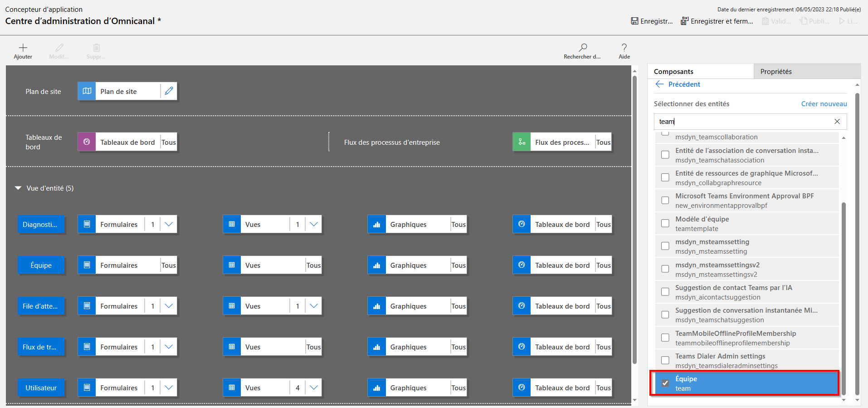Select the purple Tableaux de bord icon
Viewport: 868px width, 408px height.
pyautogui.click(x=87, y=142)
